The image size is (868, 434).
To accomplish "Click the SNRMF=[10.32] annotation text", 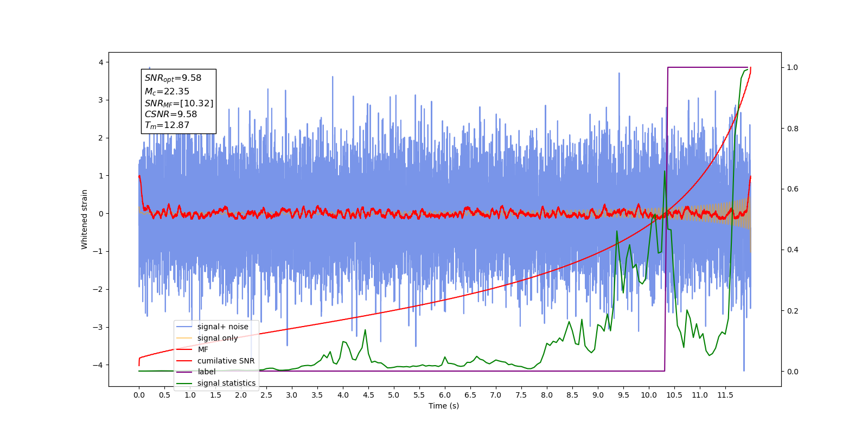I will (x=179, y=103).
